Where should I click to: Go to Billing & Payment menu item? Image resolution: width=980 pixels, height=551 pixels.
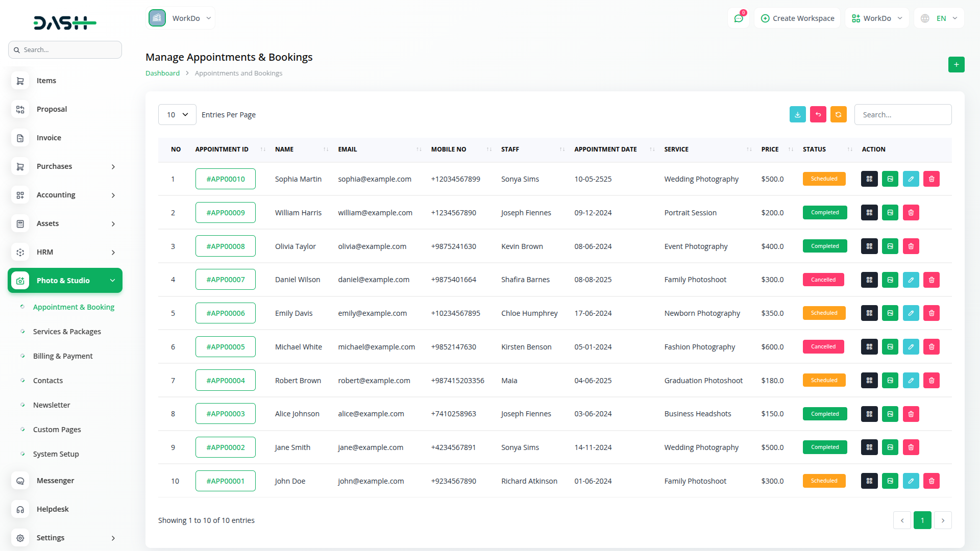coord(63,356)
